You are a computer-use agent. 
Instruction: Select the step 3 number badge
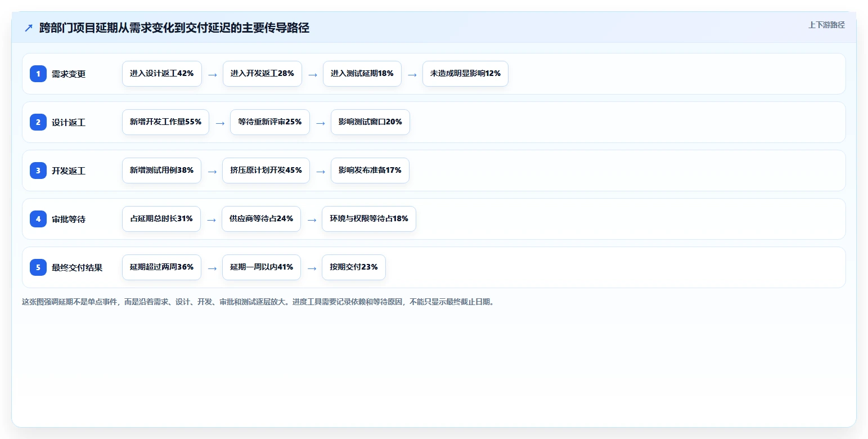click(38, 171)
